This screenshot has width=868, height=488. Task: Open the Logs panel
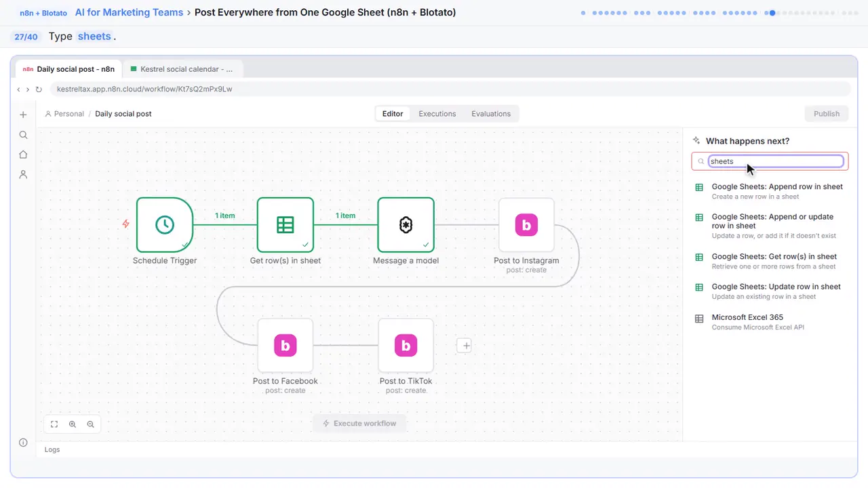click(x=52, y=449)
